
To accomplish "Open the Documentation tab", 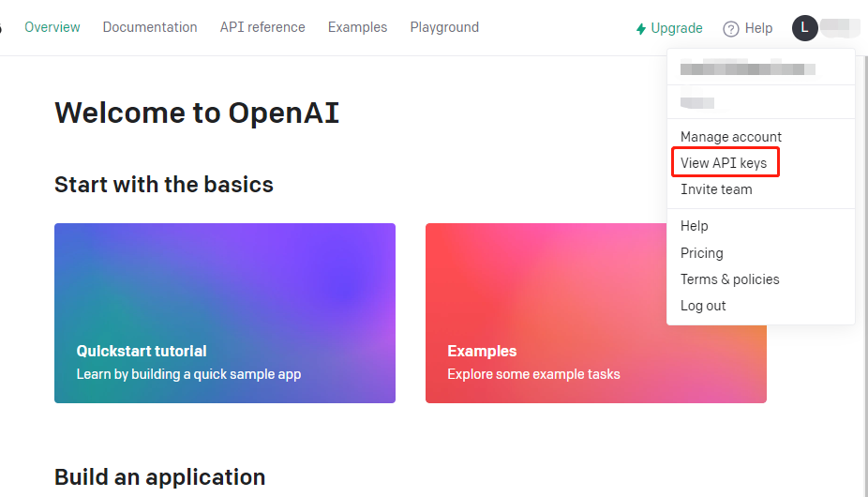I will (150, 27).
